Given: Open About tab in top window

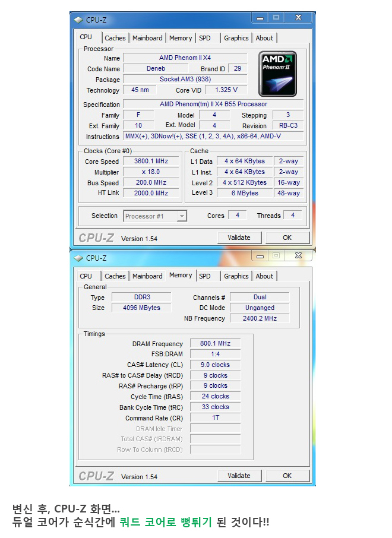Looking at the screenshot, I should click(264, 38).
